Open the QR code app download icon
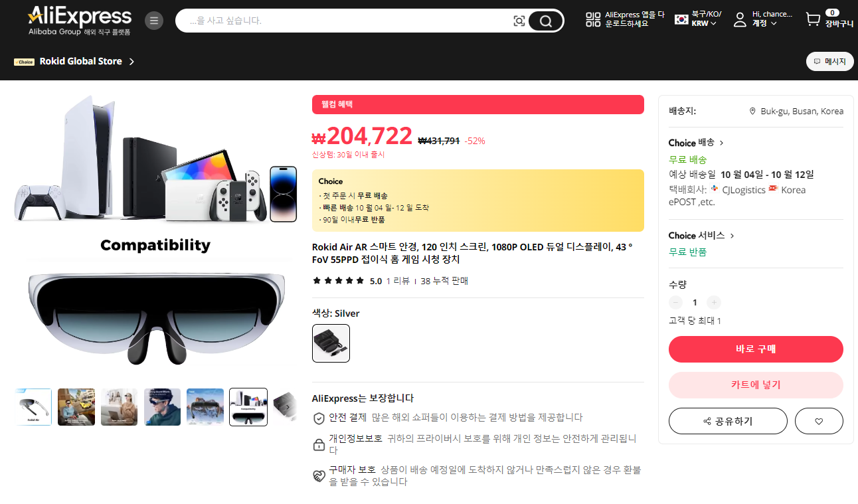Viewport: 858px width, 504px height. 592,19
